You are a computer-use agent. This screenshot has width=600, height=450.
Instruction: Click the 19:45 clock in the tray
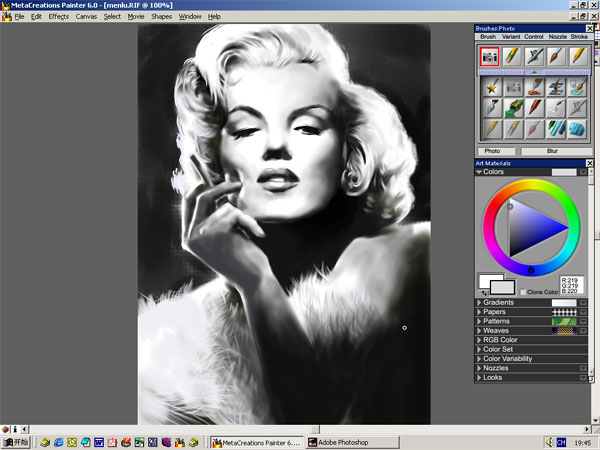[582, 443]
